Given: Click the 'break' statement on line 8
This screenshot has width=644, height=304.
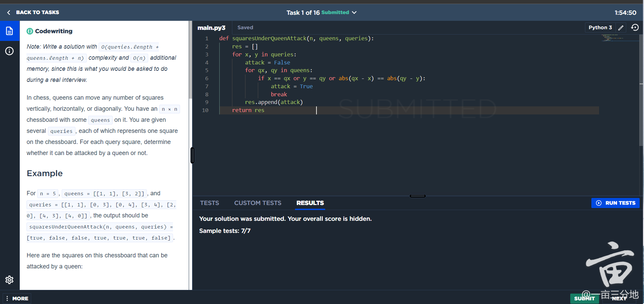Looking at the screenshot, I should click(x=279, y=95).
